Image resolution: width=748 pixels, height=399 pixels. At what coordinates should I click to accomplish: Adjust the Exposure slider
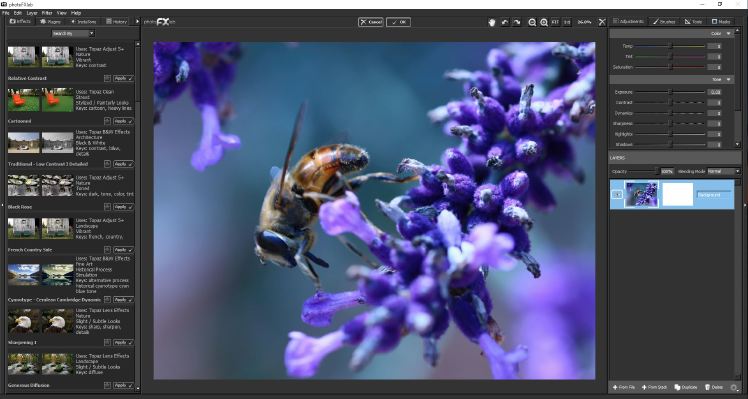(x=670, y=92)
